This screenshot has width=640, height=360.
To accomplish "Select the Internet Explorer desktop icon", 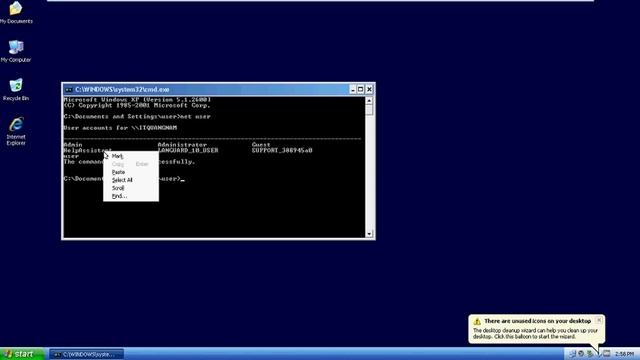I will tap(16, 131).
